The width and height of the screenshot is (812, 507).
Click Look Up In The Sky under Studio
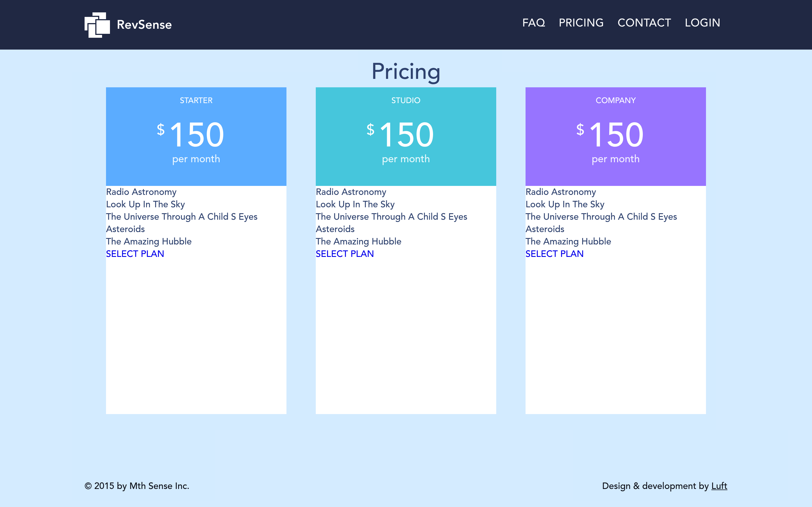pyautogui.click(x=355, y=204)
